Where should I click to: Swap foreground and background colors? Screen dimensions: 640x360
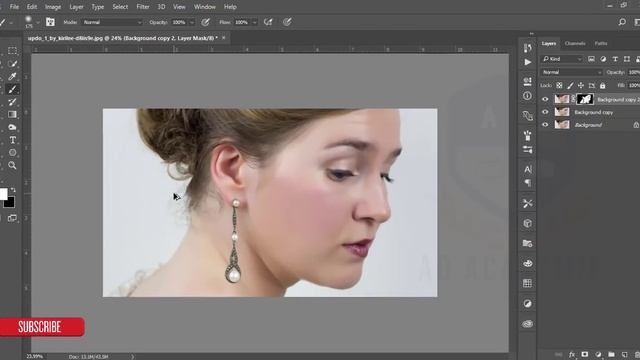(13, 190)
